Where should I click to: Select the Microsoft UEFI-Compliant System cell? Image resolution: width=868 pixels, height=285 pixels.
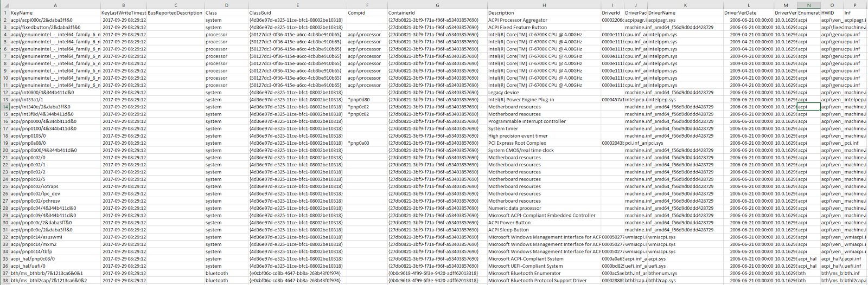point(544,266)
